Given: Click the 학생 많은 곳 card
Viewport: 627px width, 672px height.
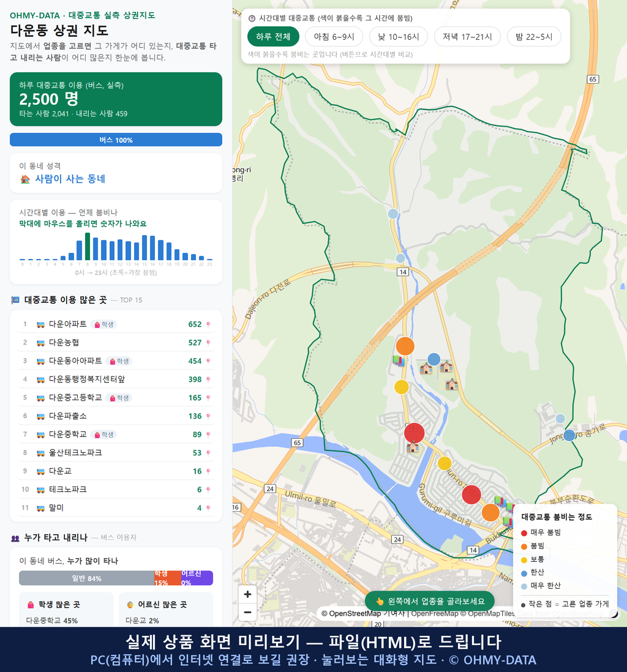Looking at the screenshot, I should point(66,610).
